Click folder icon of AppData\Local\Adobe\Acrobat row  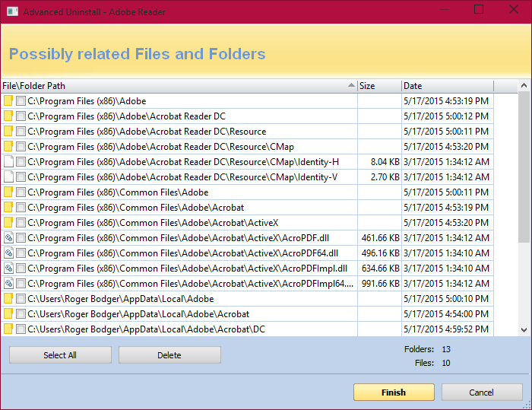[8, 314]
